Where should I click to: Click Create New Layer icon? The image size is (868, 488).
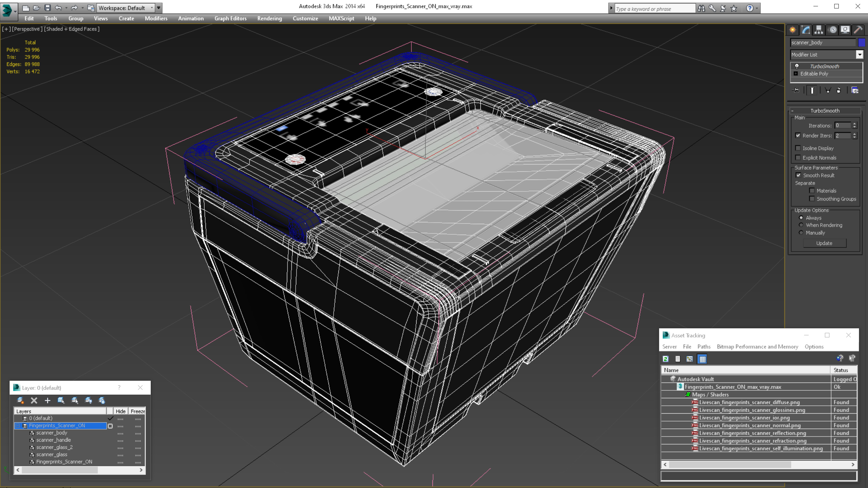pos(20,400)
